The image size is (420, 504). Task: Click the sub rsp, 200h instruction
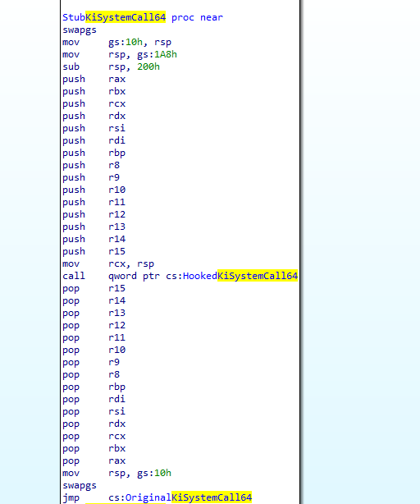pyautogui.click(x=111, y=66)
